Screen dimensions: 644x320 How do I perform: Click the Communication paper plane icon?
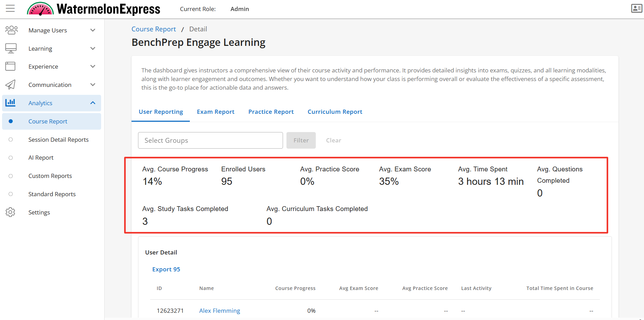coord(10,84)
